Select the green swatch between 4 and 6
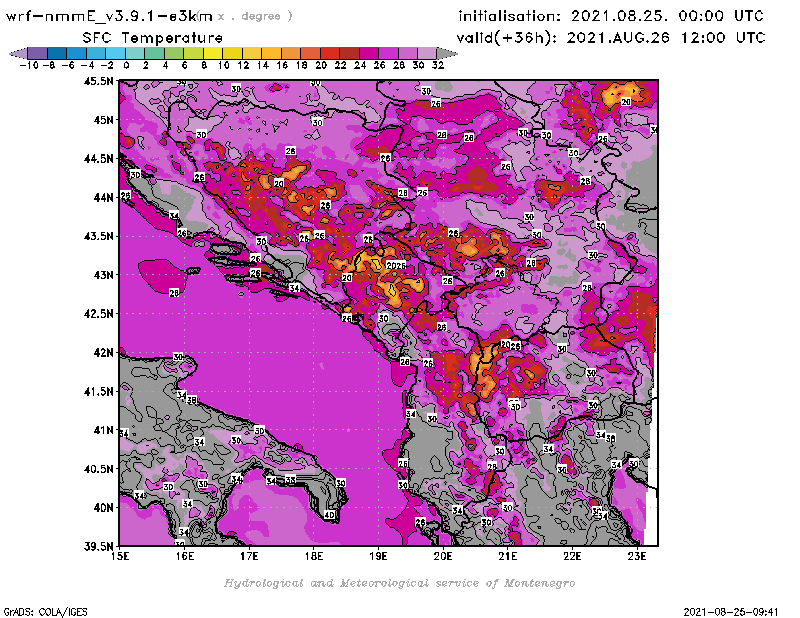 click(174, 53)
